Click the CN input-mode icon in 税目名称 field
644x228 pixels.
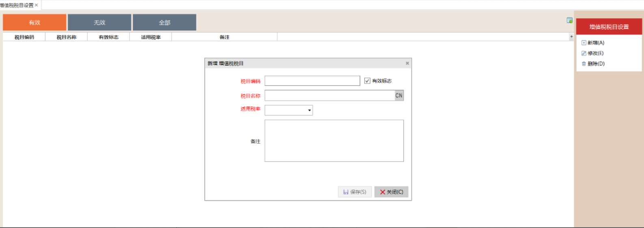[399, 96]
